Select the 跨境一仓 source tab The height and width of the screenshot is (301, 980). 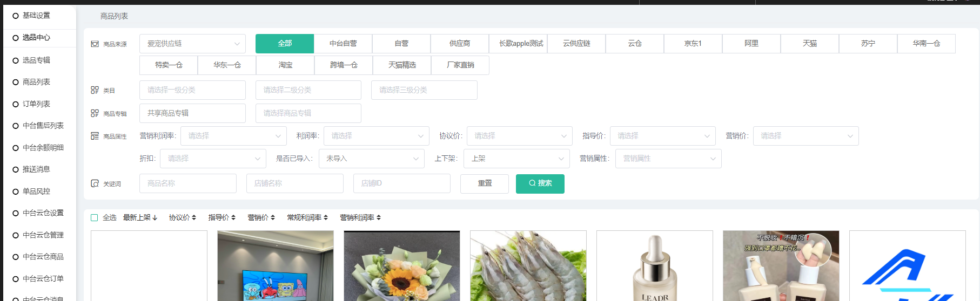(344, 65)
